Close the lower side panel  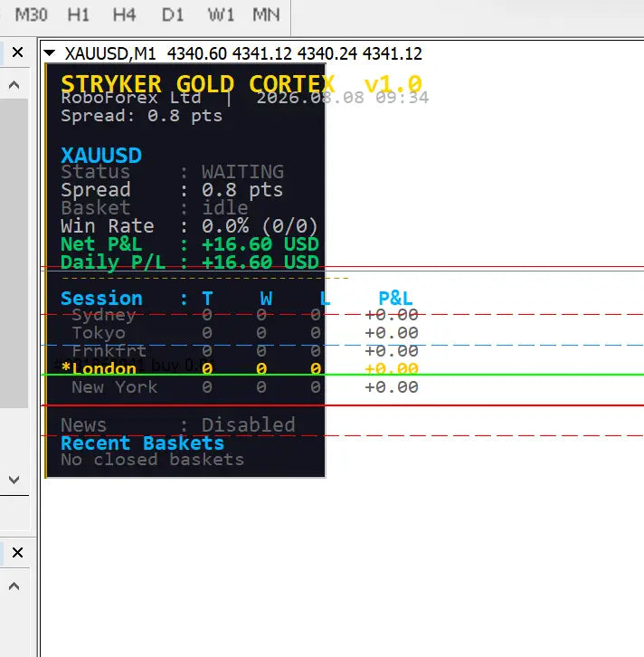[17, 552]
